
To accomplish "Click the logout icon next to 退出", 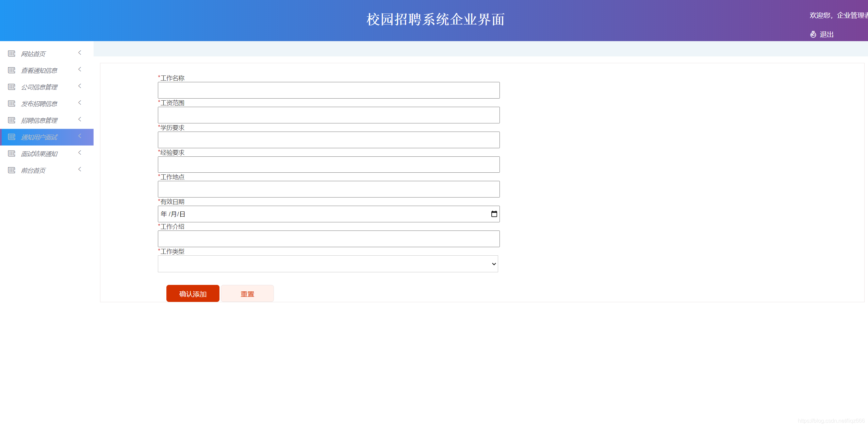I will tap(813, 34).
